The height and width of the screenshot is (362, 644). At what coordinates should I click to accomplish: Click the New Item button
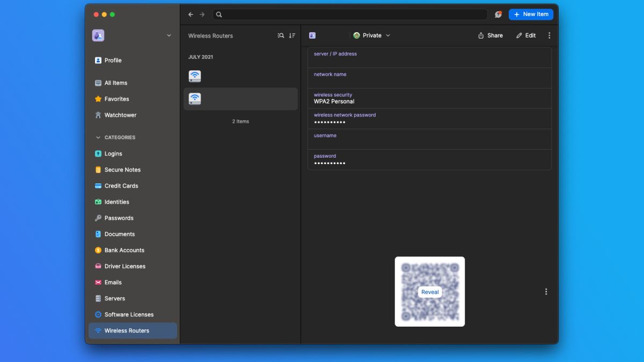coord(531,14)
